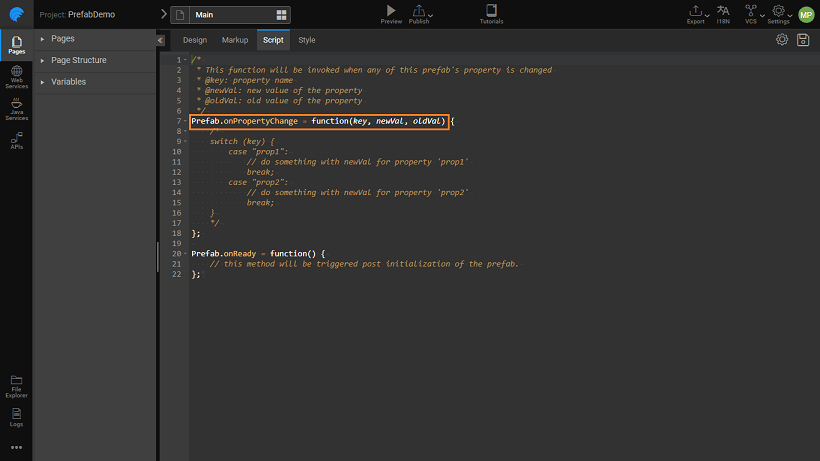Fold the onReady function at line 20
Screen dimensions: 820x461
(x=186, y=254)
